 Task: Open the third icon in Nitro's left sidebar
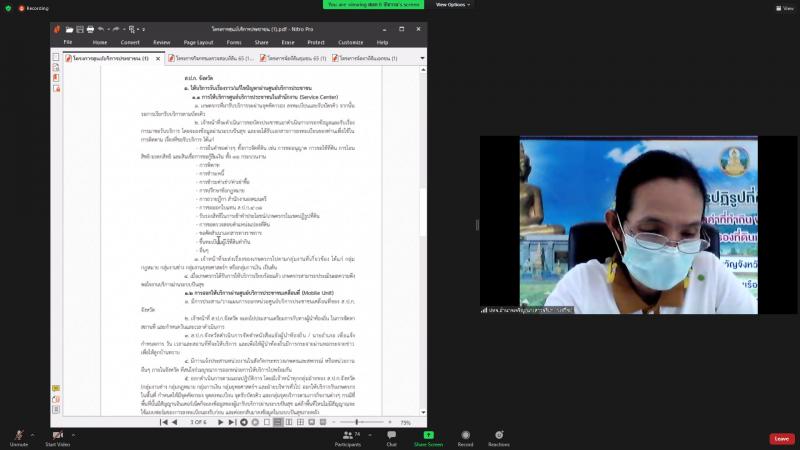pos(56,78)
